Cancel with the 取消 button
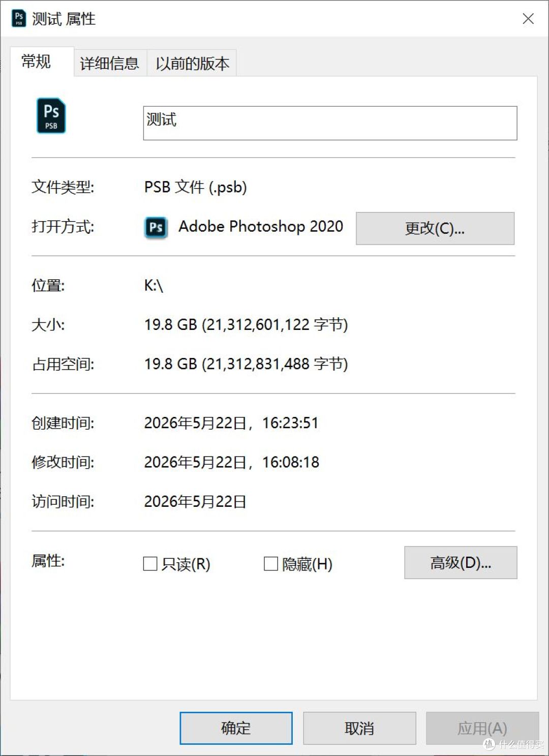Screen dimensions: 549x756 [359, 728]
